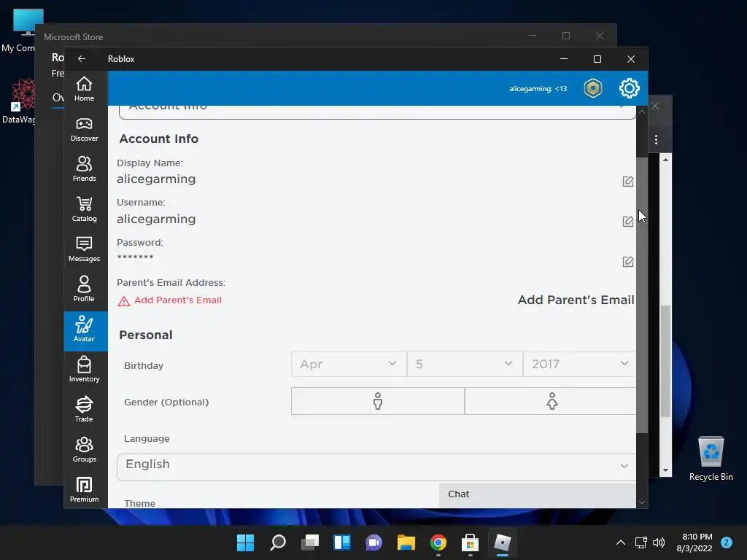Select the Avatar sidebar item
This screenshot has height=560, width=747.
click(x=86, y=331)
